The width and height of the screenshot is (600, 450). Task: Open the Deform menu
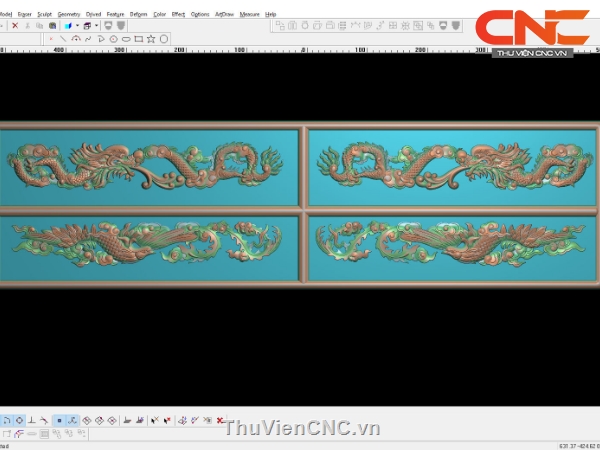point(138,14)
